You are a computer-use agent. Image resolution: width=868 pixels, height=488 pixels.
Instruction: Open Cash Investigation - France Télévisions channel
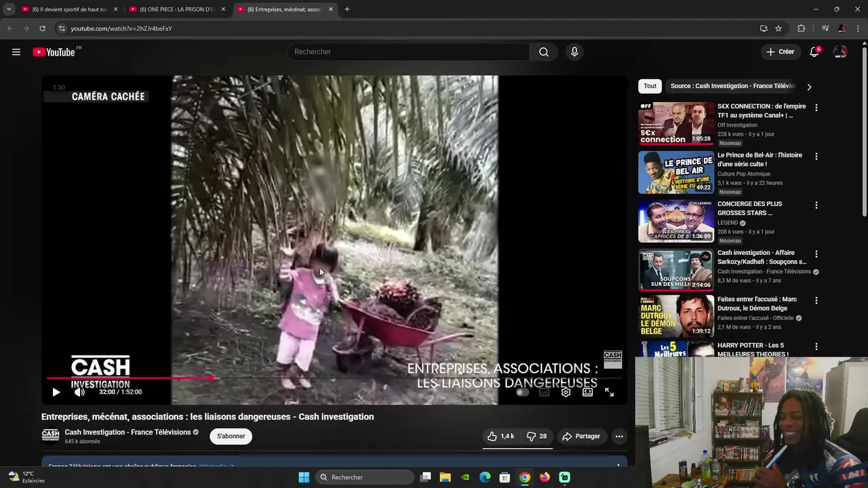point(127,432)
